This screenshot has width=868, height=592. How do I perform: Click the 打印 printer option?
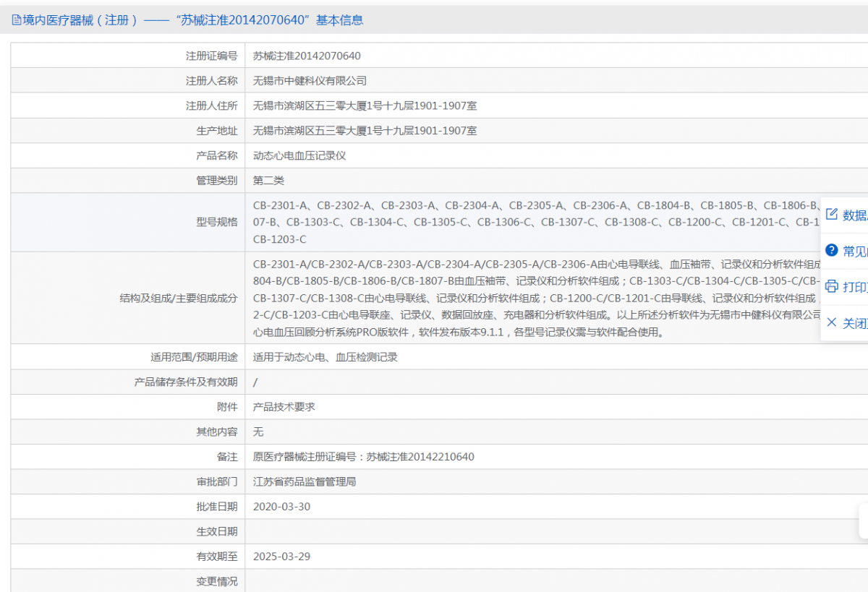click(x=846, y=286)
